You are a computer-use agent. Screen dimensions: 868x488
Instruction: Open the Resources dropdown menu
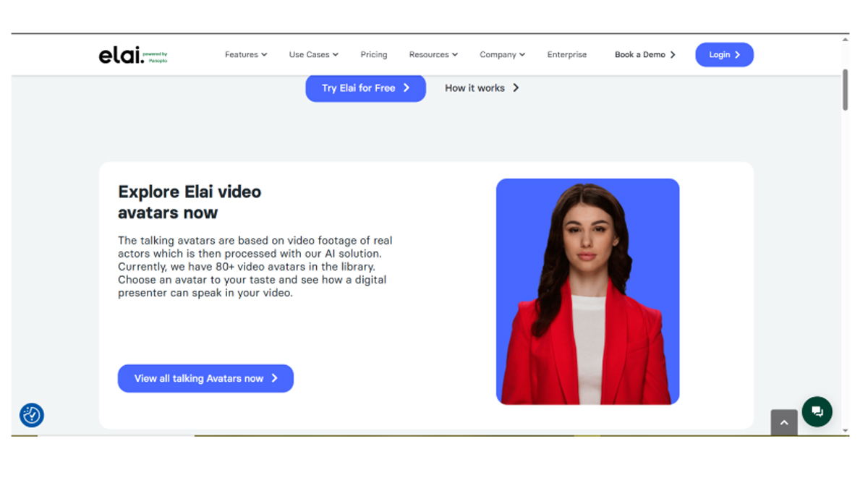[x=433, y=55]
